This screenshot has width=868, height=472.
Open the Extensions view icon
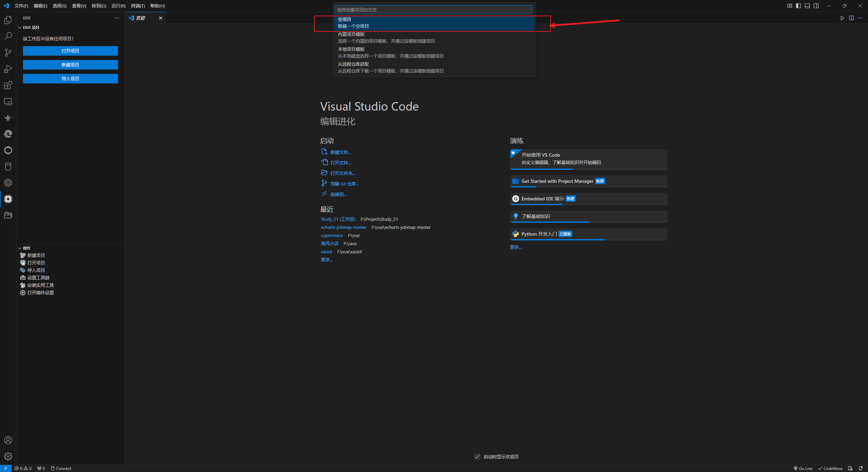point(8,85)
